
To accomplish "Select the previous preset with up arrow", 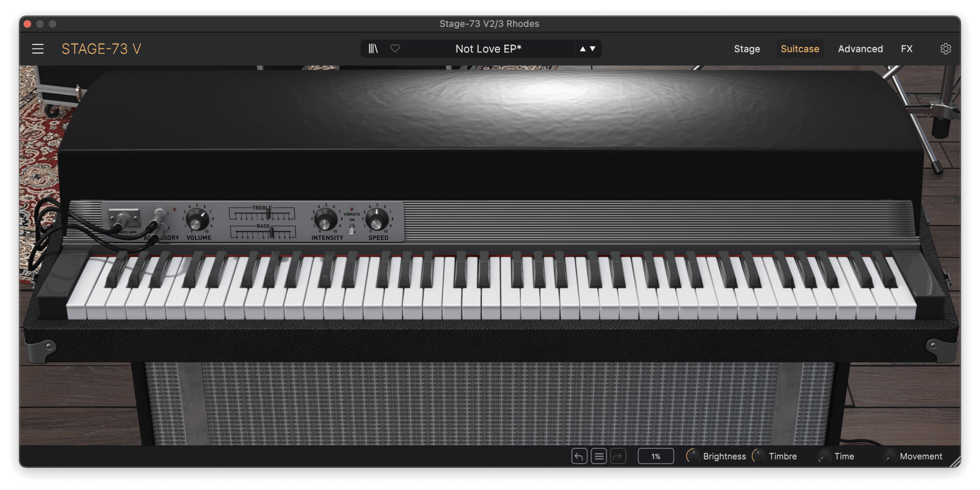I will click(583, 49).
